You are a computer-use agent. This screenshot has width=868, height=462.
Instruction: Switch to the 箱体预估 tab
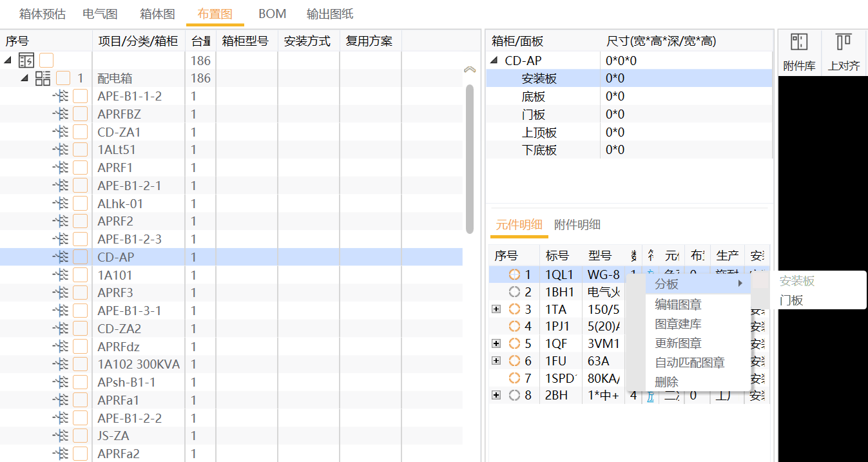coord(43,14)
